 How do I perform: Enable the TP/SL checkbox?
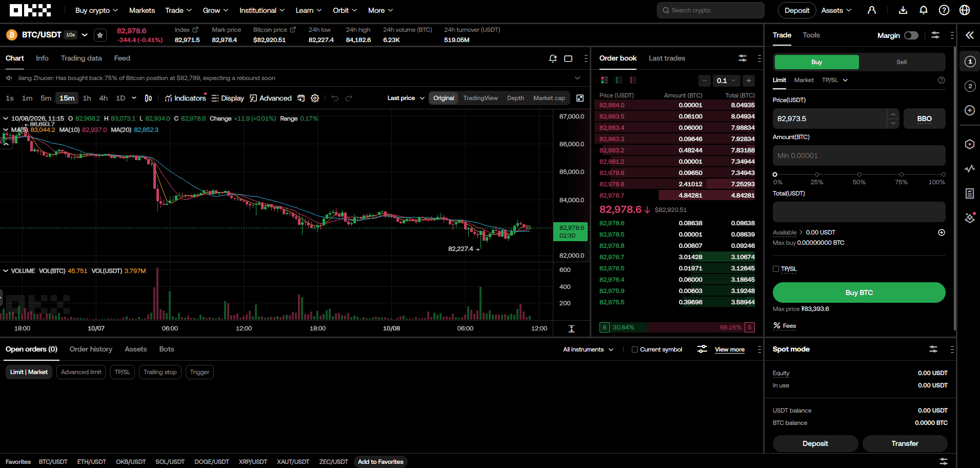tap(776, 269)
